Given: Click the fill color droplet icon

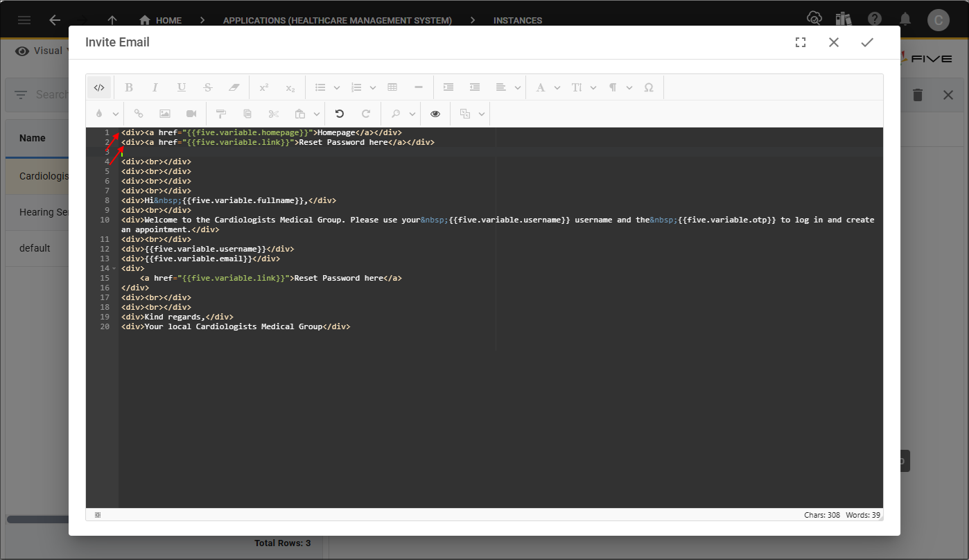Looking at the screenshot, I should pos(99,114).
